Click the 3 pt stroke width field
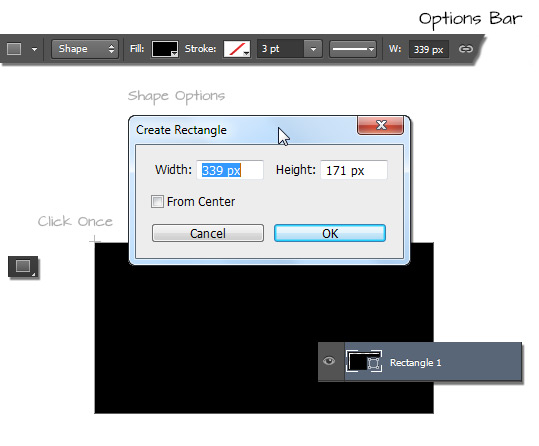Viewport: 539px width, 446px height. [x=280, y=49]
